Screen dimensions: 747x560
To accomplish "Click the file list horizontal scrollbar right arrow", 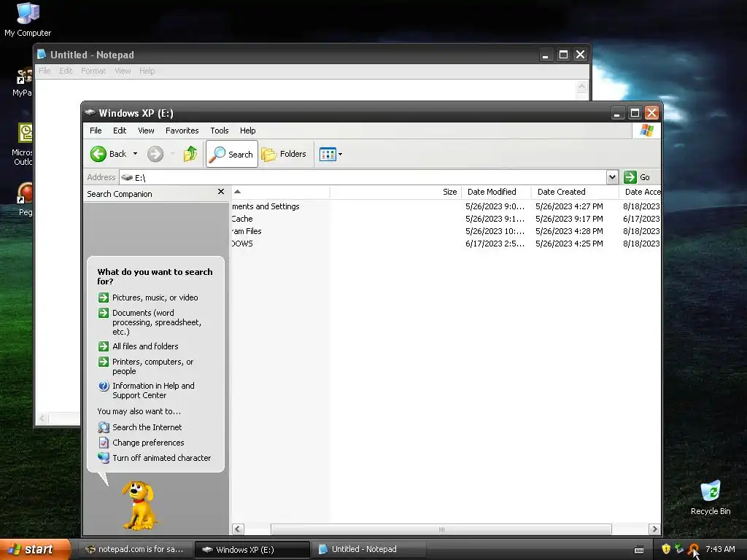I will click(654, 529).
